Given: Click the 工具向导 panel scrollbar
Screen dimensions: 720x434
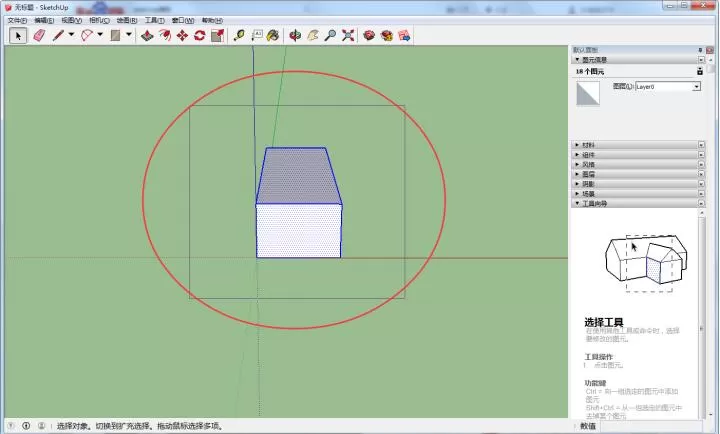Looking at the screenshot, I should 701,314.
